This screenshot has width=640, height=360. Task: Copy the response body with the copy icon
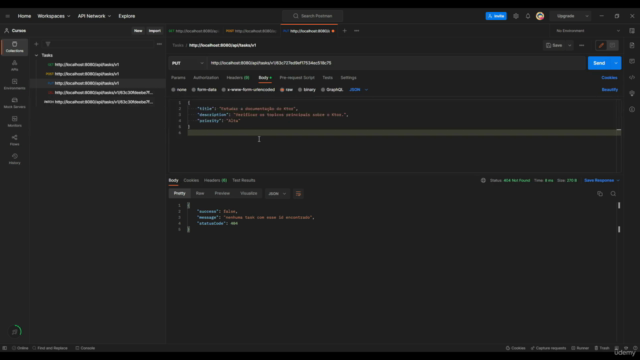[x=600, y=194]
